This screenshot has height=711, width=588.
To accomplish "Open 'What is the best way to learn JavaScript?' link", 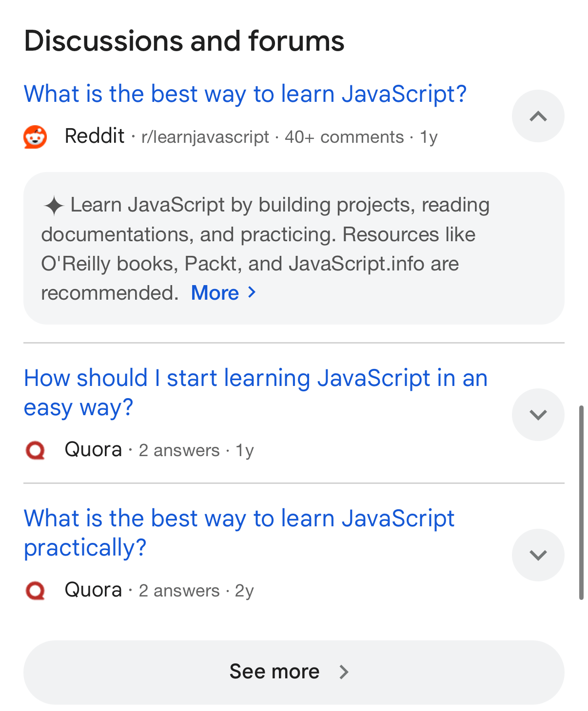I will coord(245,94).
